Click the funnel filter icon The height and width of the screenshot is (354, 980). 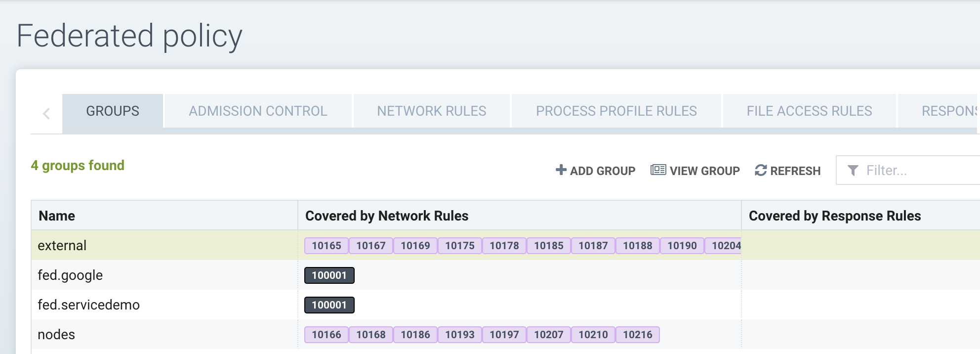click(853, 171)
